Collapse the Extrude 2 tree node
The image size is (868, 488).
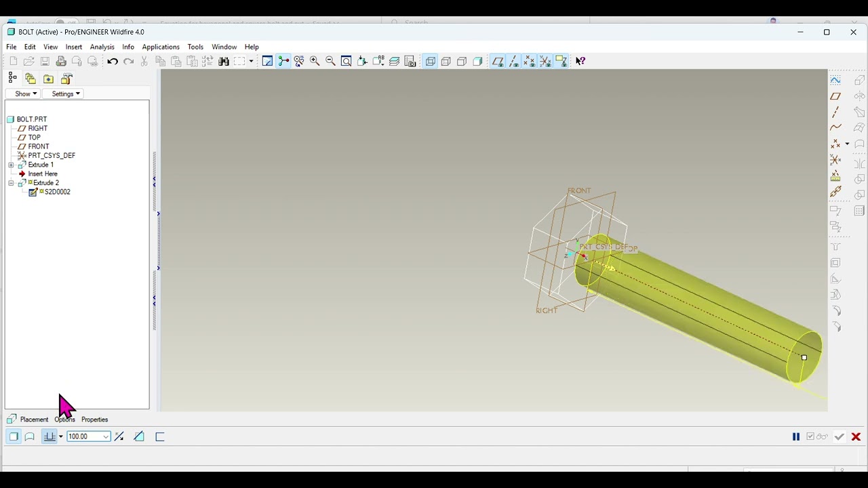[11, 183]
